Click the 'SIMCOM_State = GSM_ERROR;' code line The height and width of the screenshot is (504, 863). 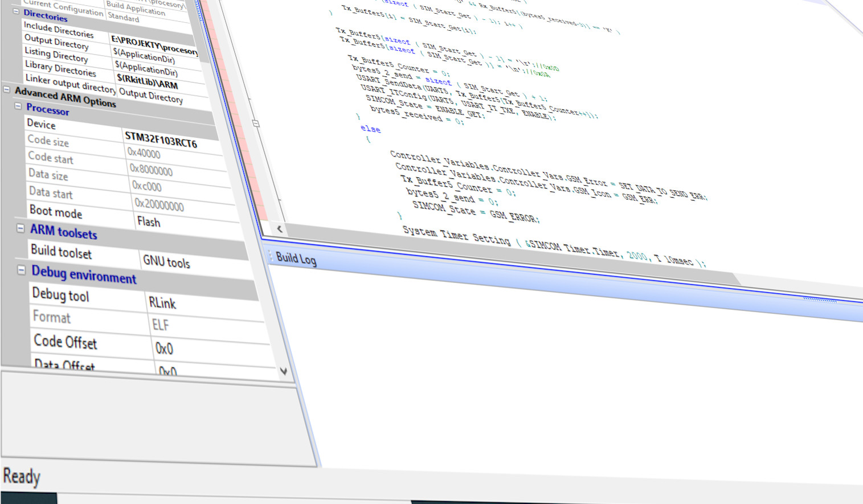tap(475, 213)
